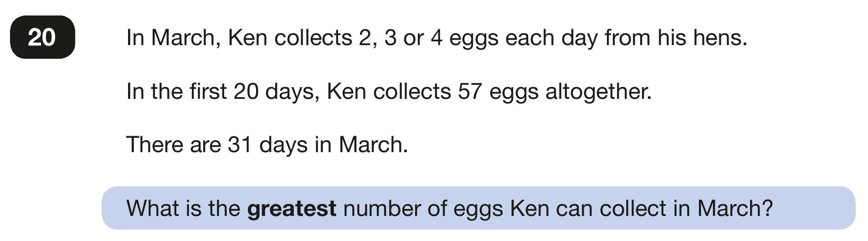Select the blue highlighted question box

pos(478,208)
